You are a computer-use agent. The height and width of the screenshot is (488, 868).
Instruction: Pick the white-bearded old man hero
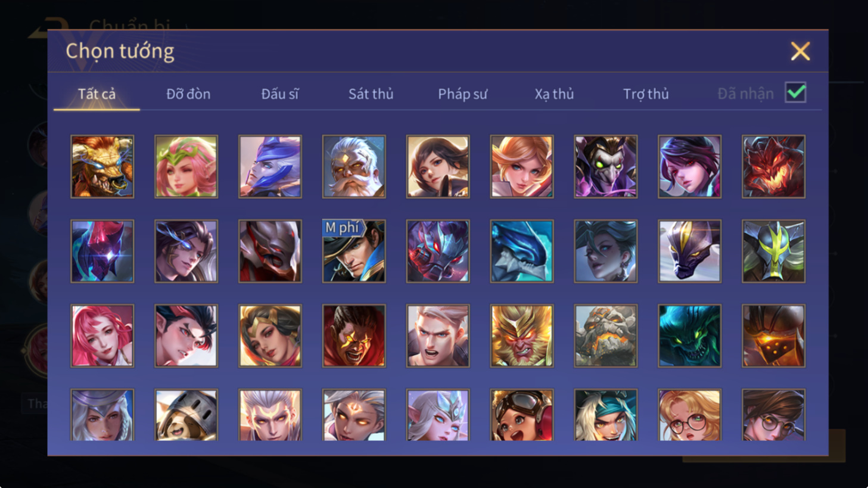(354, 166)
